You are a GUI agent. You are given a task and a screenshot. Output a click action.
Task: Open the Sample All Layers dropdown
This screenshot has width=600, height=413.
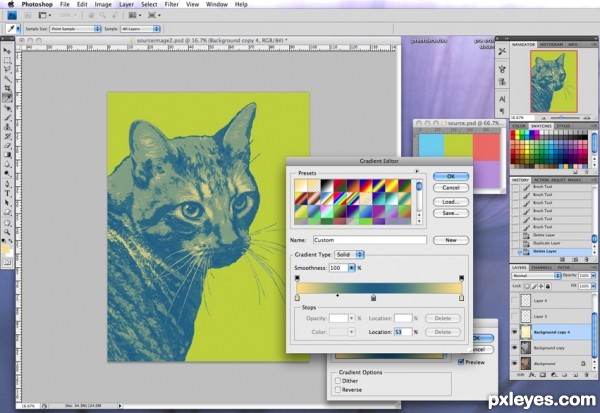pos(140,29)
